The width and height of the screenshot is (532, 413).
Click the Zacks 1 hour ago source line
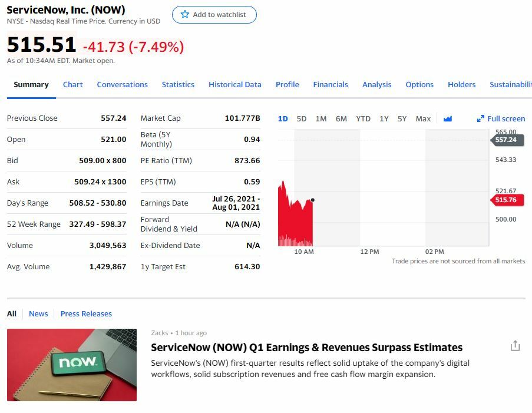(179, 333)
